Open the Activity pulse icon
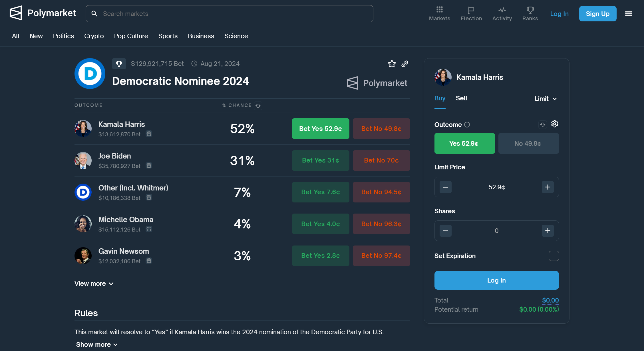The width and height of the screenshot is (644, 351). pyautogui.click(x=502, y=10)
